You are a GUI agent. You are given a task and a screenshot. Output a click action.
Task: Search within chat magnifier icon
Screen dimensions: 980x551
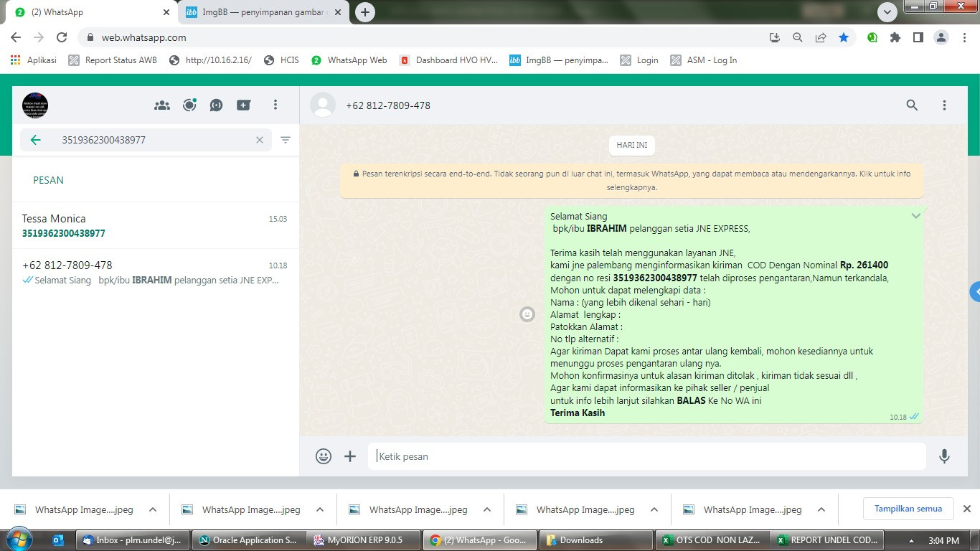coord(912,105)
